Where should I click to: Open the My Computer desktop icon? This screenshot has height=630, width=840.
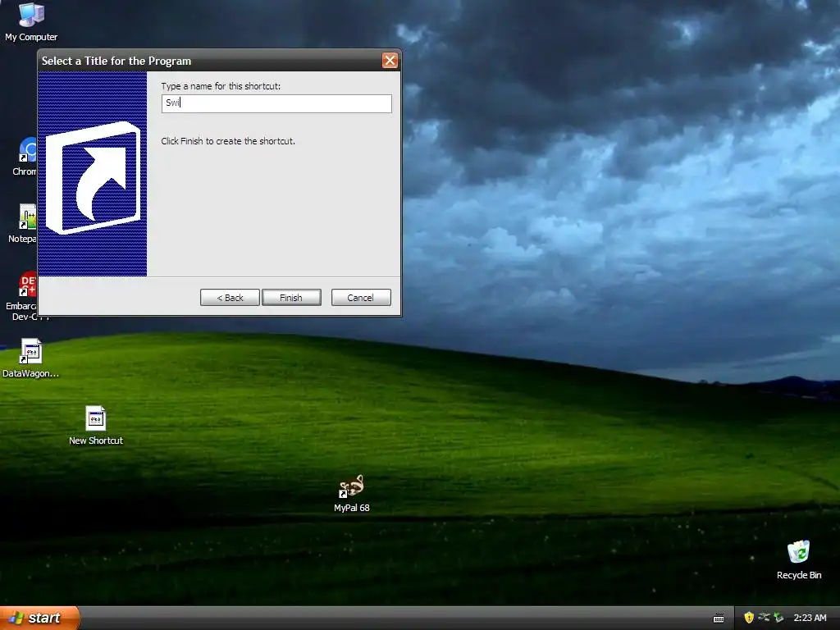coord(31,21)
